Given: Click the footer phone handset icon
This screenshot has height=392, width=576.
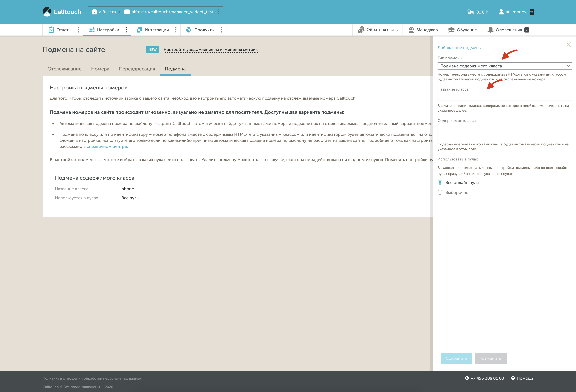Looking at the screenshot, I should coord(467,378).
